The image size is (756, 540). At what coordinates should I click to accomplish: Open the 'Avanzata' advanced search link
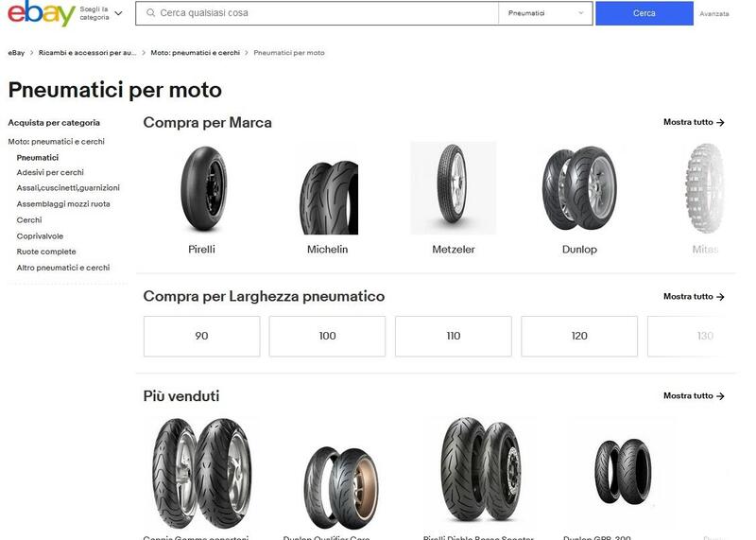pyautogui.click(x=713, y=14)
